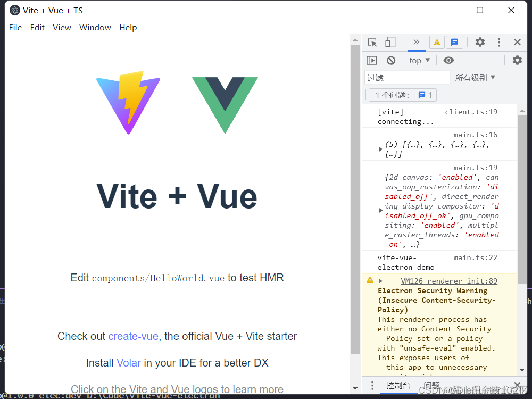The width and height of the screenshot is (532, 399).
Task: Open the Edit menu
Action: click(37, 28)
